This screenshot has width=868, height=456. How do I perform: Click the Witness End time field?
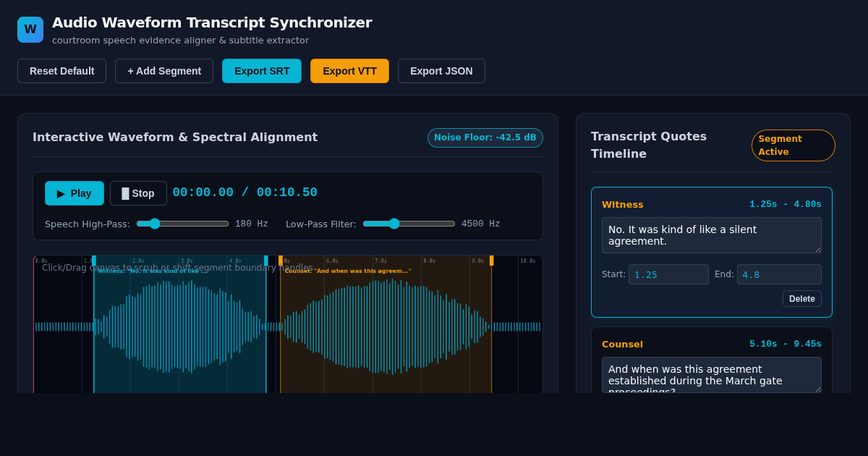click(x=779, y=274)
